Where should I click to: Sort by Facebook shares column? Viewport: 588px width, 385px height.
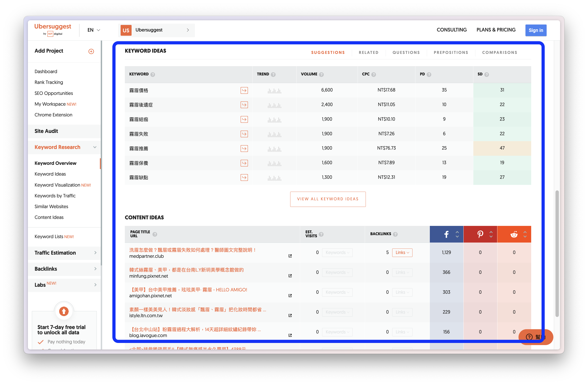tap(457, 234)
